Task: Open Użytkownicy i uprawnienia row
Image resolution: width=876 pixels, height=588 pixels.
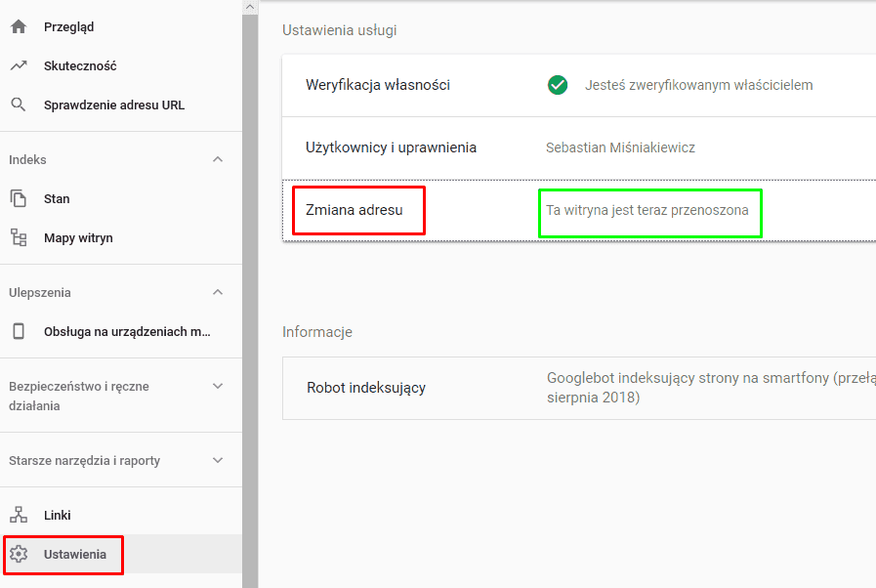Action: pyautogui.click(x=391, y=147)
